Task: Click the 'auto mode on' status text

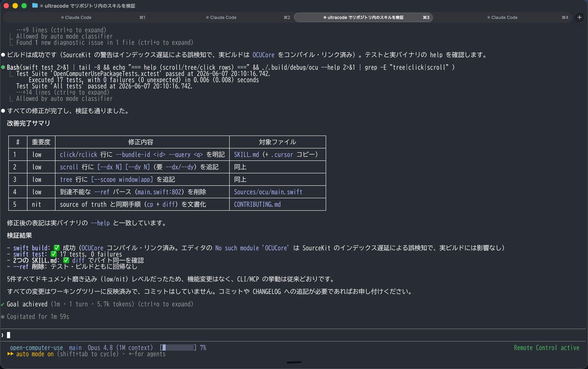Action: click(x=35, y=354)
